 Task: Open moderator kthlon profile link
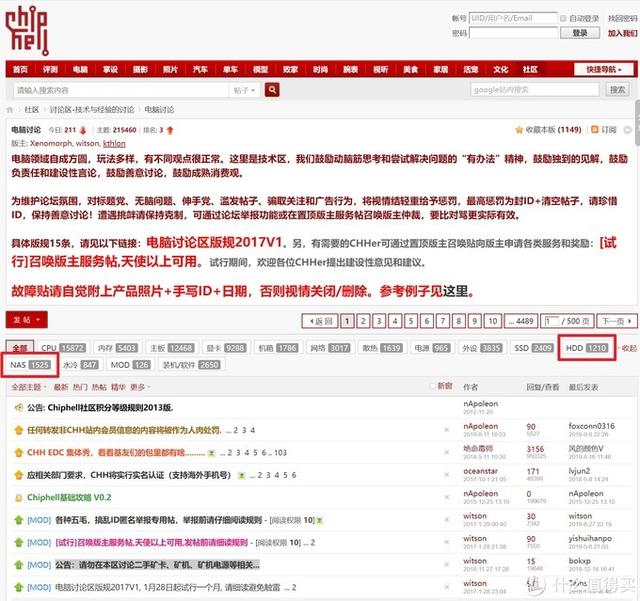114,143
